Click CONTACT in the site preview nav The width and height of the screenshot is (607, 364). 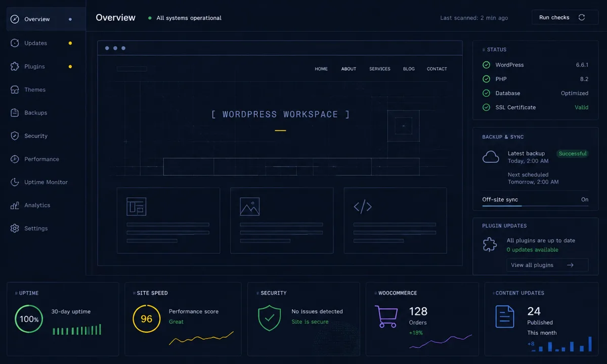[437, 69]
